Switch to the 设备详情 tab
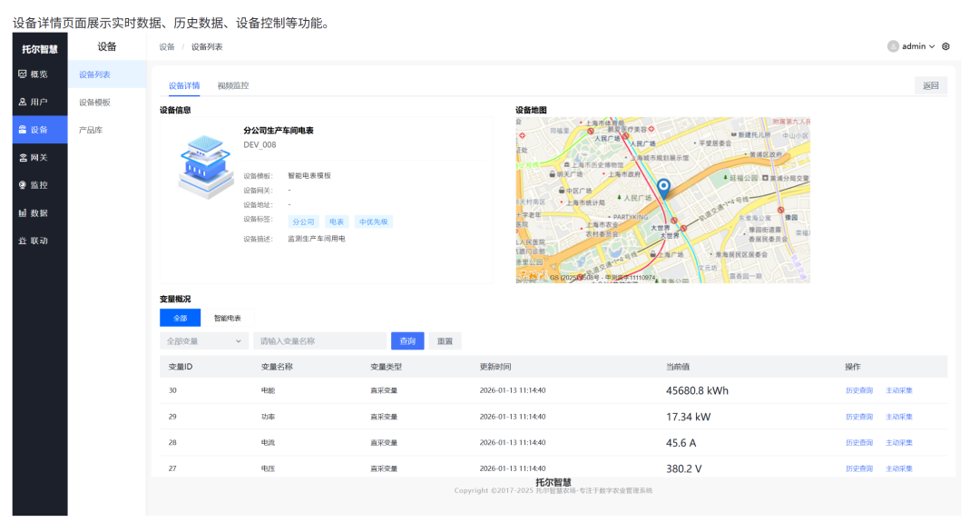 point(184,85)
